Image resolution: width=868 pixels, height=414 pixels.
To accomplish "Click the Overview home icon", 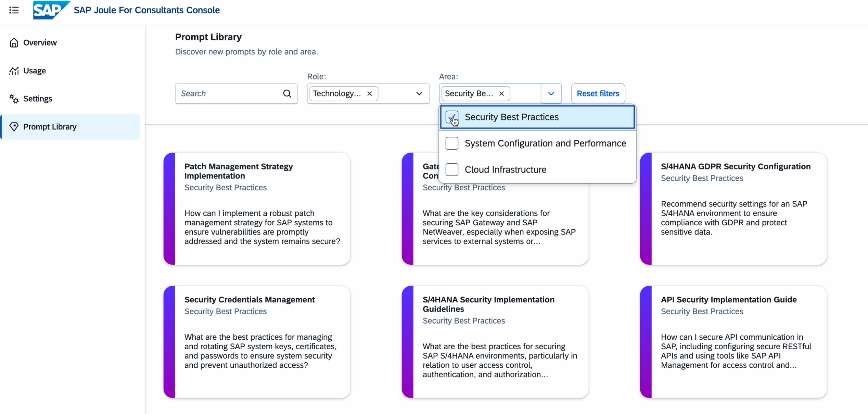I will tap(14, 43).
